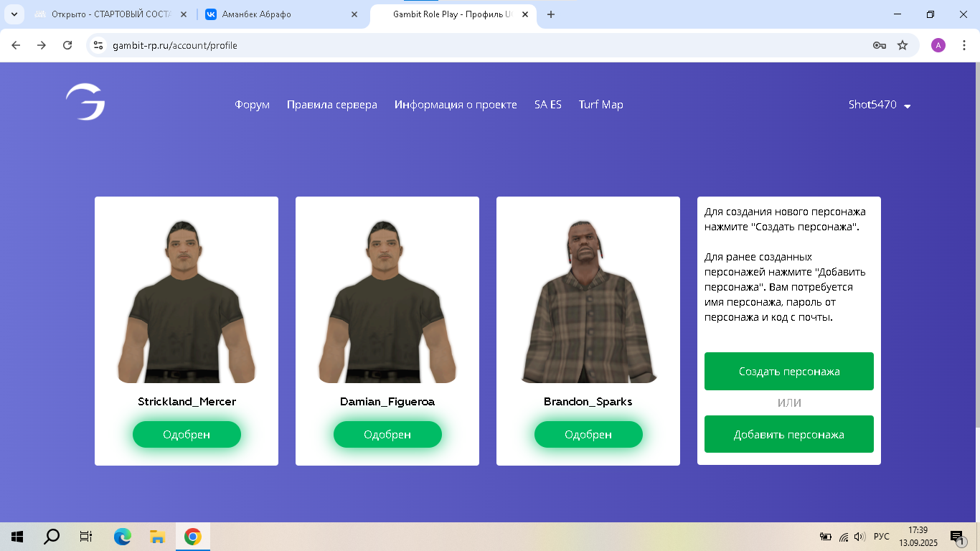Viewport: 980px width, 551px height.
Task: Switch the РУС input language indicator
Action: [882, 537]
